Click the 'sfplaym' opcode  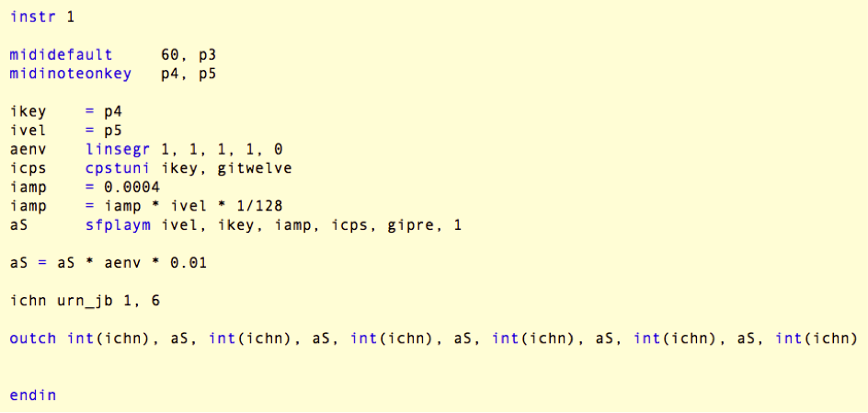click(x=118, y=224)
